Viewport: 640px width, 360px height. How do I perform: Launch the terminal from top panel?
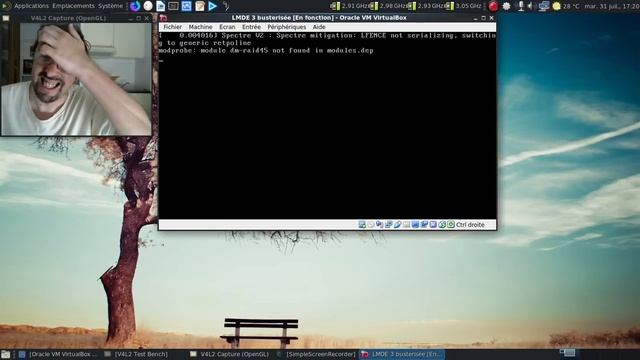coord(173,6)
